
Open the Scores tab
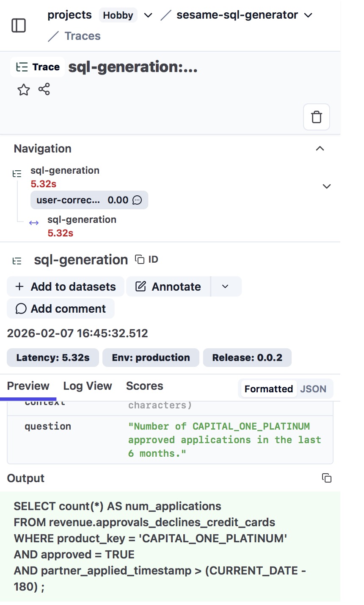144,386
